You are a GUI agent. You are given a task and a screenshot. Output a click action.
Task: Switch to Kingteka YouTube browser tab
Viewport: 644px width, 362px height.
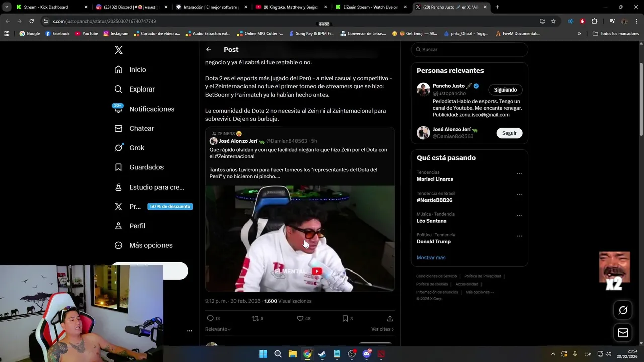(x=290, y=7)
